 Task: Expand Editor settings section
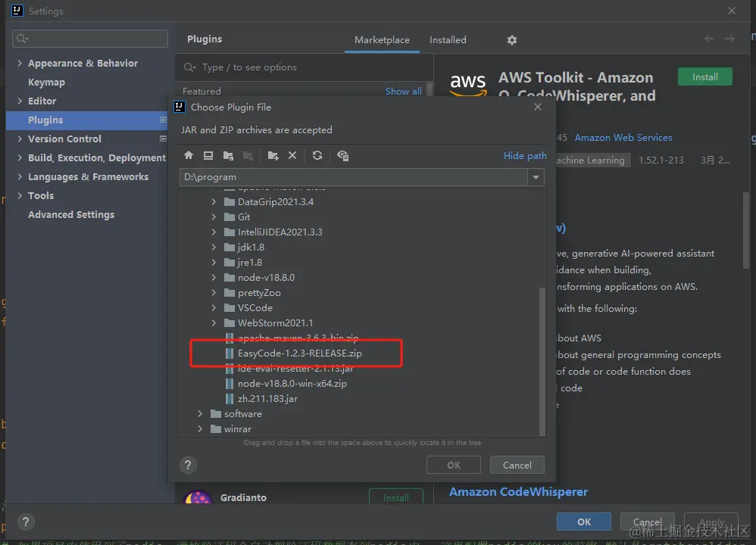pos(20,101)
